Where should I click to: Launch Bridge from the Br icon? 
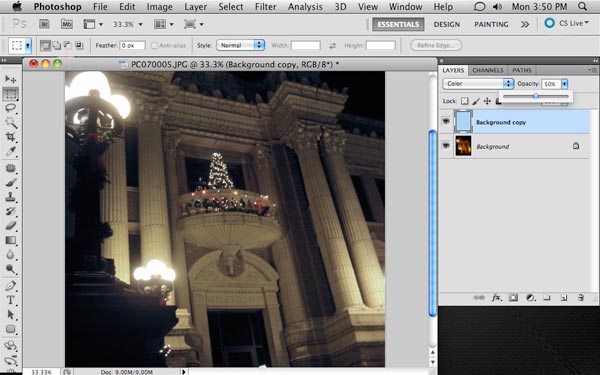click(44, 24)
